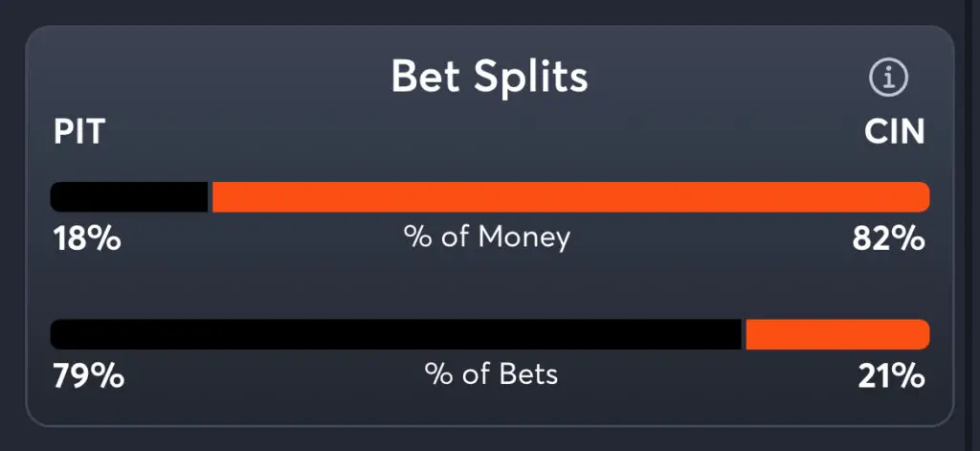Click the Bet Splits heading

[489, 79]
